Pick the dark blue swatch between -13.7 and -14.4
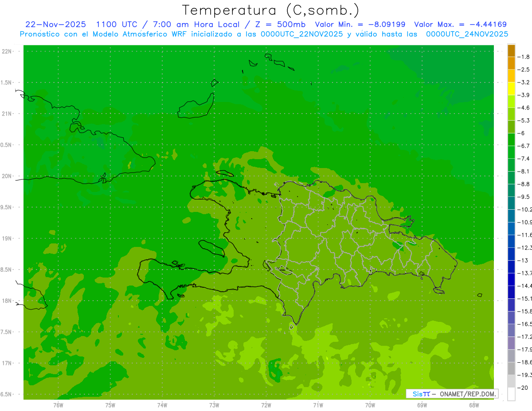Viewport: 532px width, 411px height. coord(511,280)
